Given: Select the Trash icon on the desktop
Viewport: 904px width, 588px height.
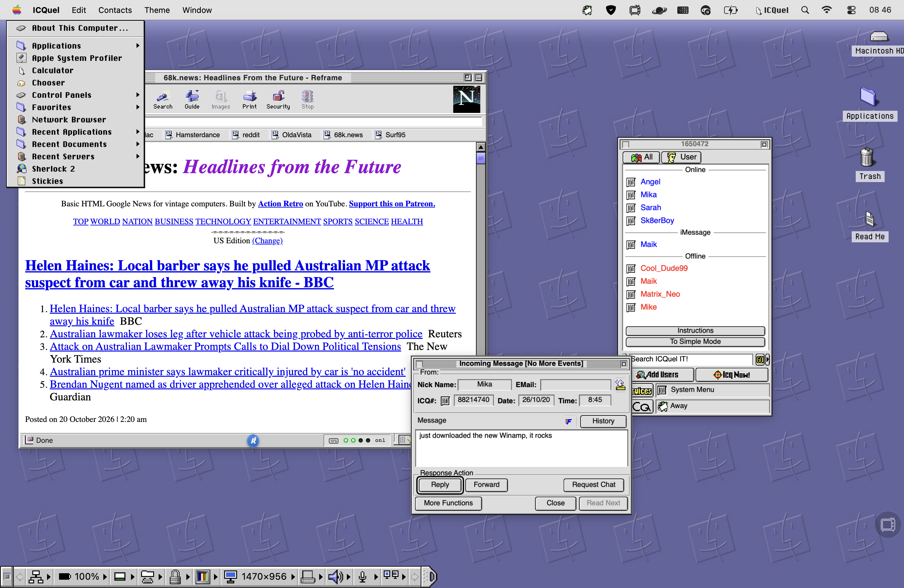Looking at the screenshot, I should click(867, 158).
